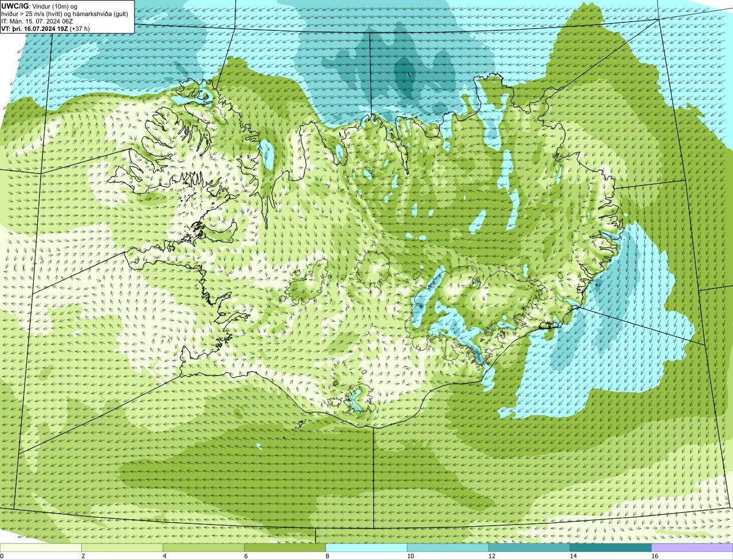Select the light green 2–4 legend swatch

pyautogui.click(x=122, y=548)
